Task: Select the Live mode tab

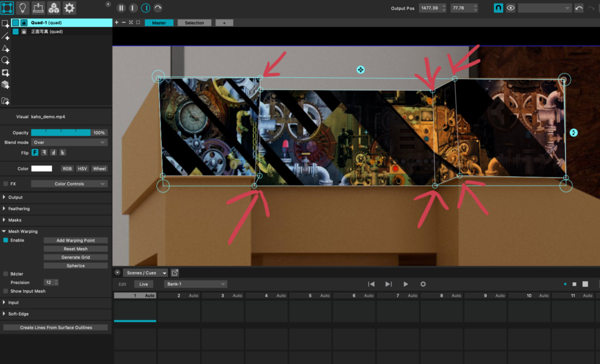Action: (143, 284)
